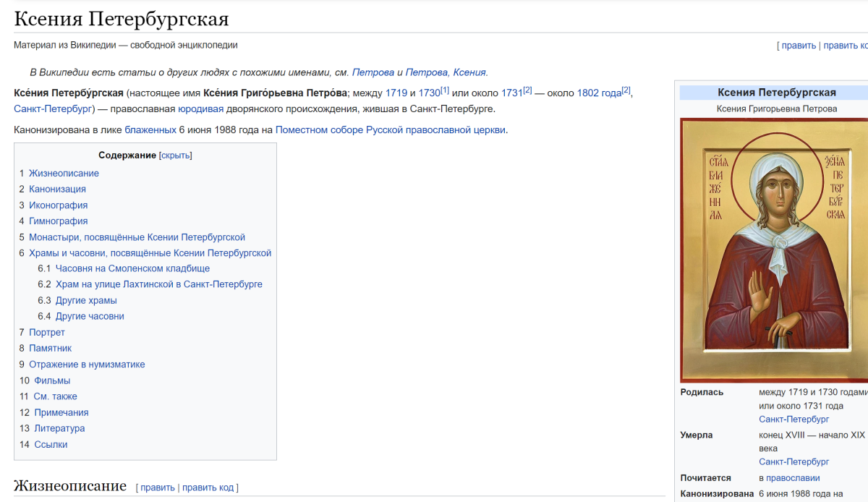868x502 pixels.
Task: Select the infobox label 'Почитается'
Action: pos(706,478)
